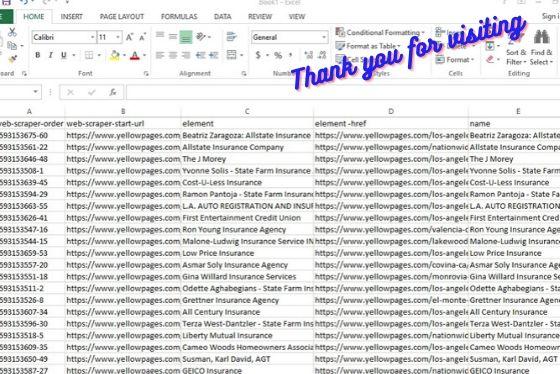Open the Format cells button
Viewport: 560px width, 374px height.
454,60
